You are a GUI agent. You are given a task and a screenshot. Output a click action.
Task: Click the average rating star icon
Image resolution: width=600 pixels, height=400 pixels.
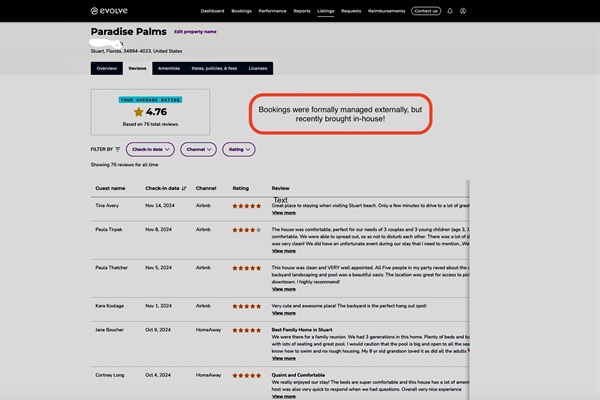click(139, 112)
